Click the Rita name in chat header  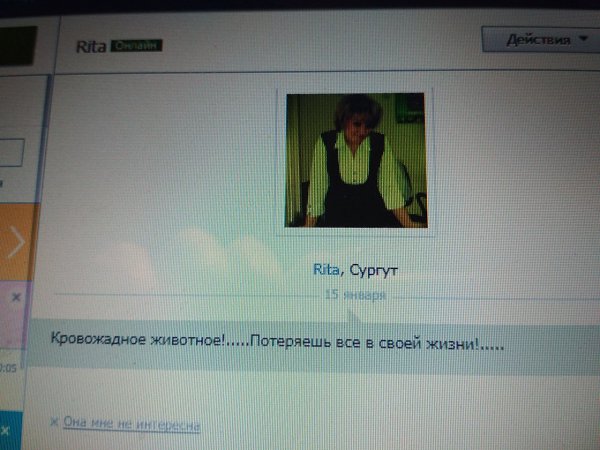(x=91, y=47)
